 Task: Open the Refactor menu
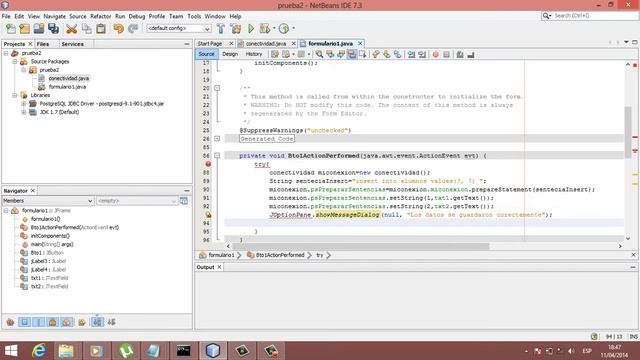pyautogui.click(x=100, y=16)
